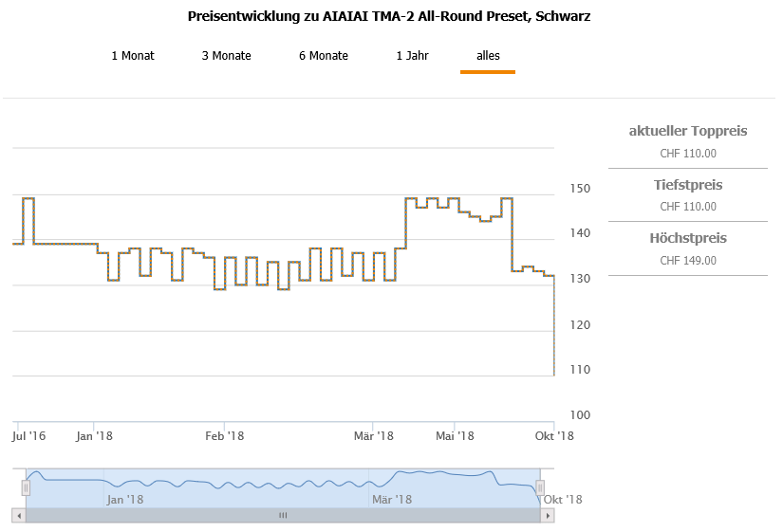Click the Tiefstpreis CHF 110.00 value
This screenshot has height=532, width=783.
tap(687, 207)
